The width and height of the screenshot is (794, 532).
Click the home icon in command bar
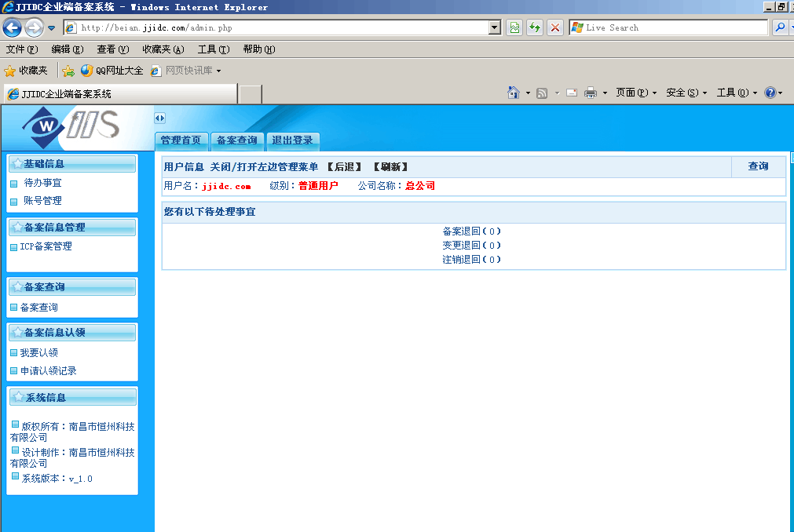tap(514, 93)
